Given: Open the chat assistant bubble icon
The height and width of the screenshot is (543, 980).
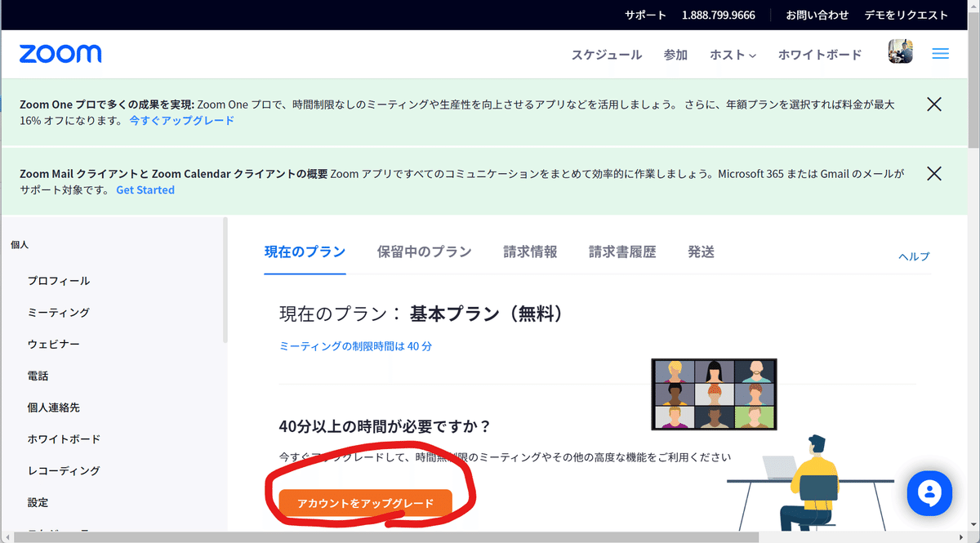Looking at the screenshot, I should [929, 493].
